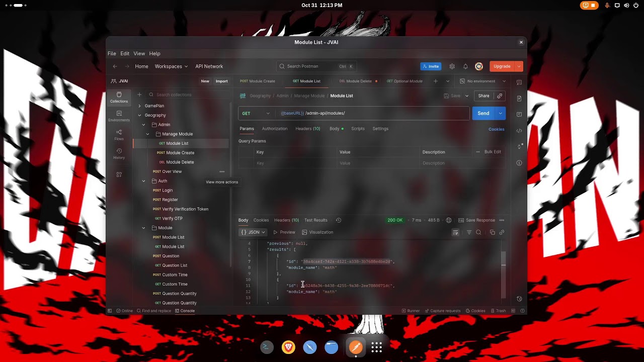Switch to the Authorization request tab
This screenshot has width=644, height=362.
275,129
